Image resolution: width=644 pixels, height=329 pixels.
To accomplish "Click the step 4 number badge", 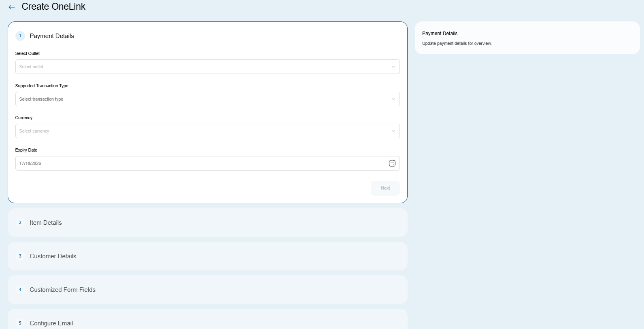I will (20, 290).
